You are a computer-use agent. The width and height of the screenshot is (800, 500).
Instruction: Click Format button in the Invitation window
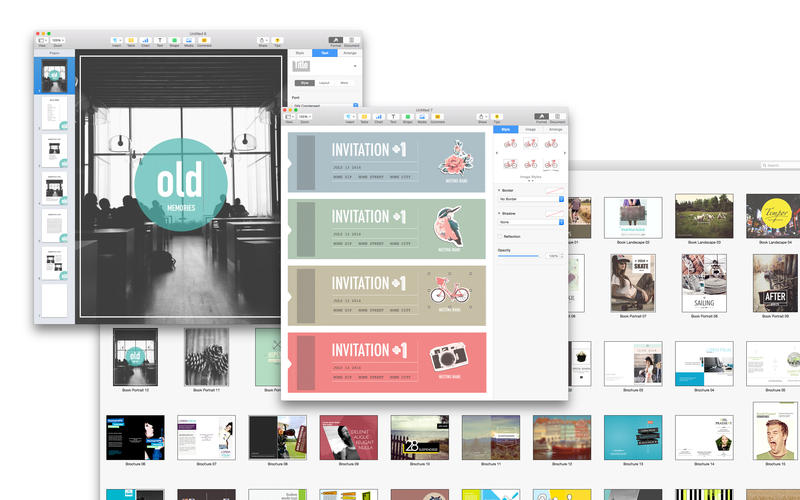[x=541, y=117]
